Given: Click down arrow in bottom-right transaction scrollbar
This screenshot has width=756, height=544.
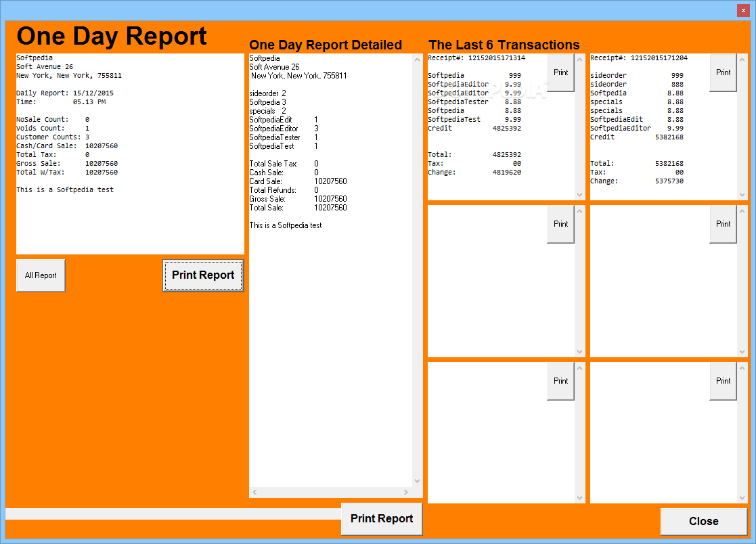Looking at the screenshot, I should (x=742, y=498).
